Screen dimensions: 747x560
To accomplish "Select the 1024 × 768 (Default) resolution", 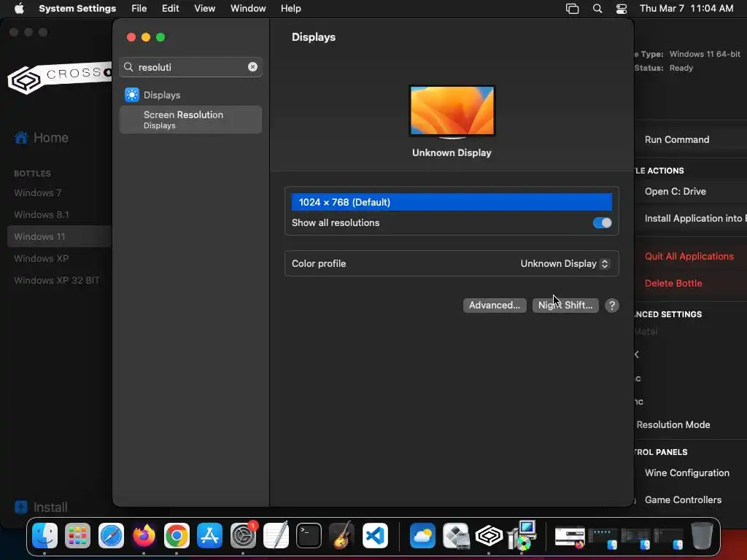I will pyautogui.click(x=452, y=202).
